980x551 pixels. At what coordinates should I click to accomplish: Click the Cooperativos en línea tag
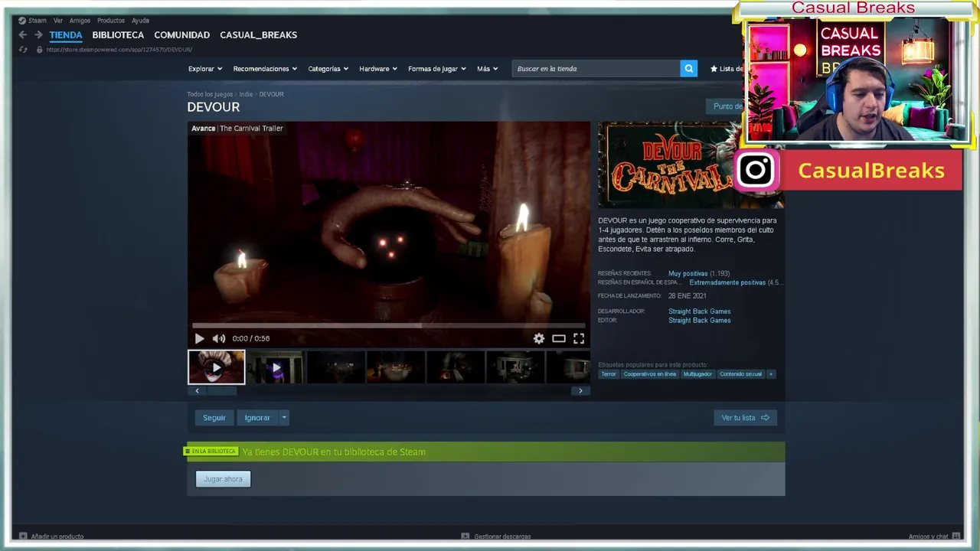click(x=649, y=374)
